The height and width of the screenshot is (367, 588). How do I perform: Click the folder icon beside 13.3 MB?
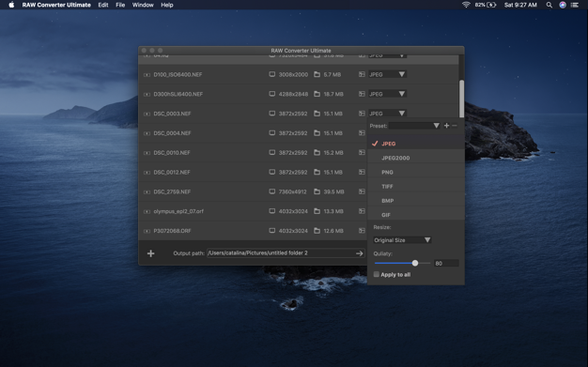pos(317,211)
